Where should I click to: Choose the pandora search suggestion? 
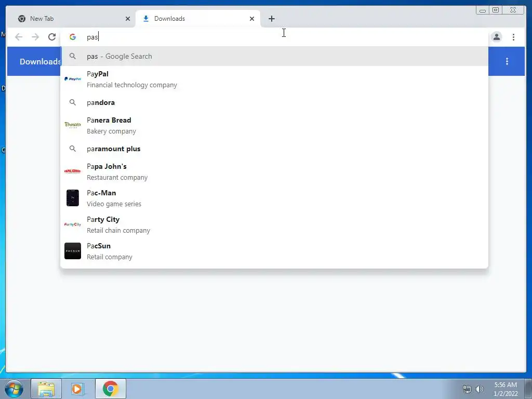point(274,102)
